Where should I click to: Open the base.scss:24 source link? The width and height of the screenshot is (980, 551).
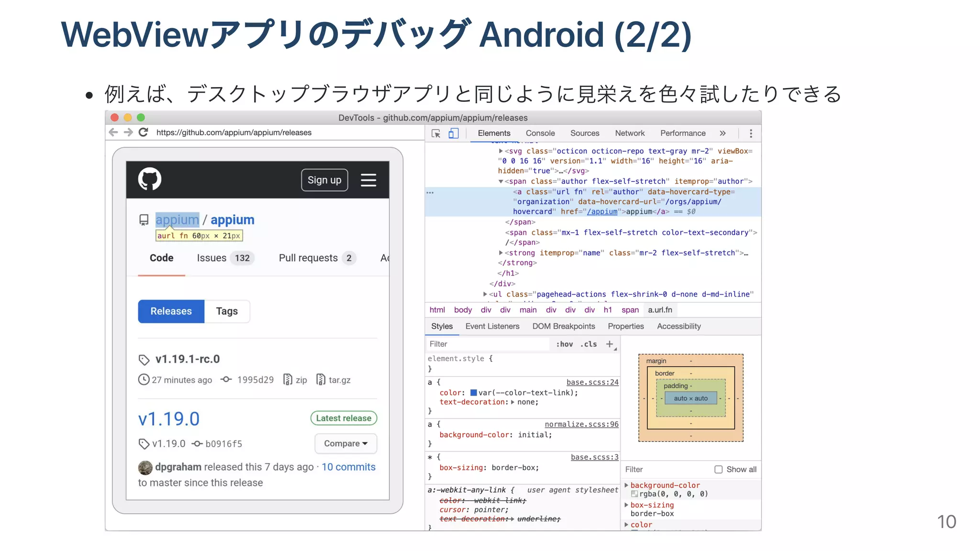click(592, 382)
